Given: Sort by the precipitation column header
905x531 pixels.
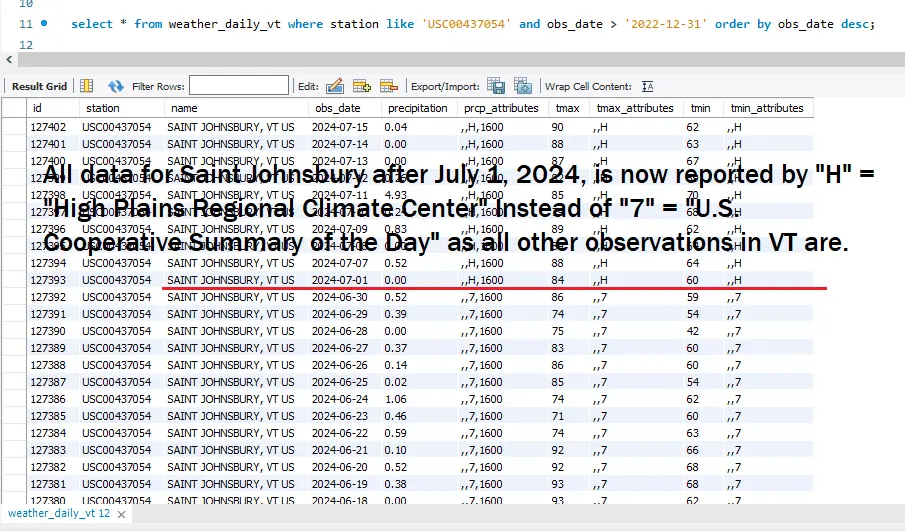Looking at the screenshot, I should coord(417,108).
